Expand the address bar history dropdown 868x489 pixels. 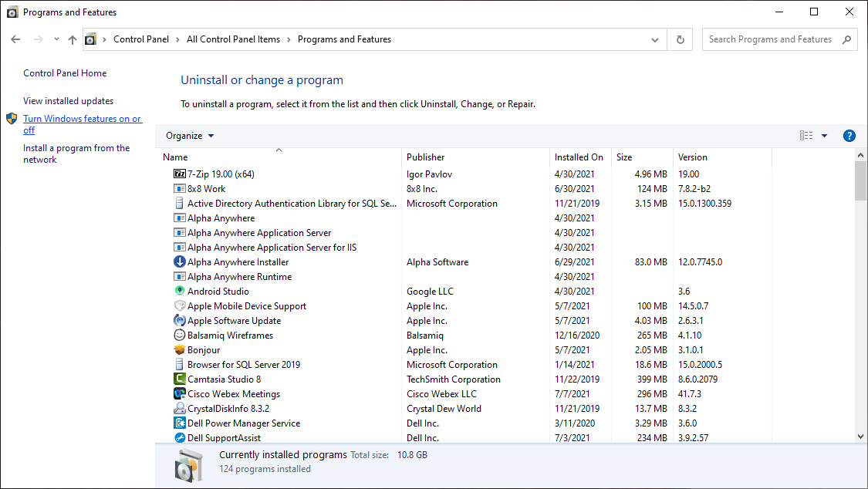pyautogui.click(x=655, y=40)
